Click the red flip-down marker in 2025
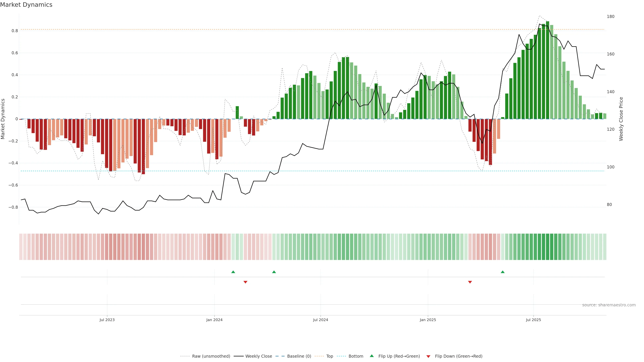The height and width of the screenshot is (362, 644). [x=470, y=282]
